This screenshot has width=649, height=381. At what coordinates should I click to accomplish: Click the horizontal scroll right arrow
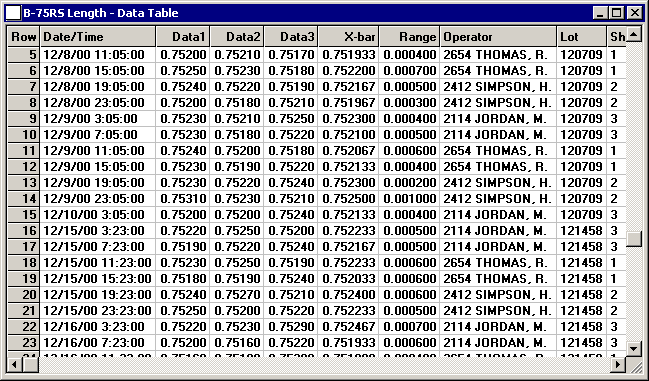coord(618,364)
